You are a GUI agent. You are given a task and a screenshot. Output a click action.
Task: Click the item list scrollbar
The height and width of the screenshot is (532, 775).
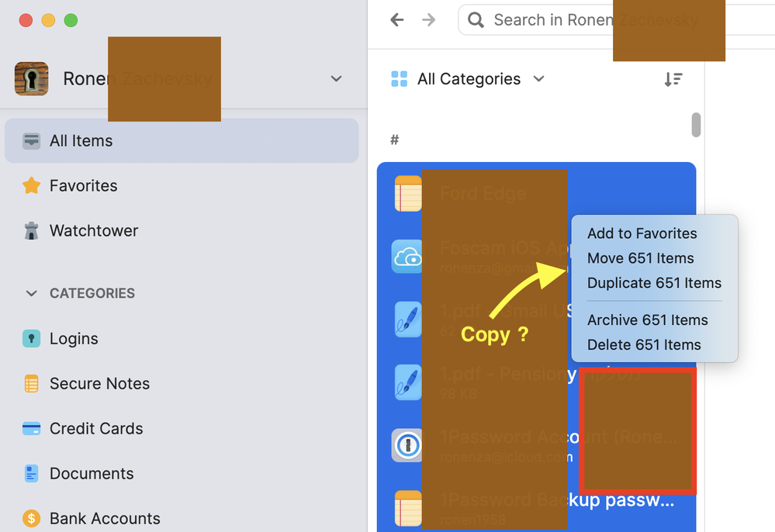696,125
